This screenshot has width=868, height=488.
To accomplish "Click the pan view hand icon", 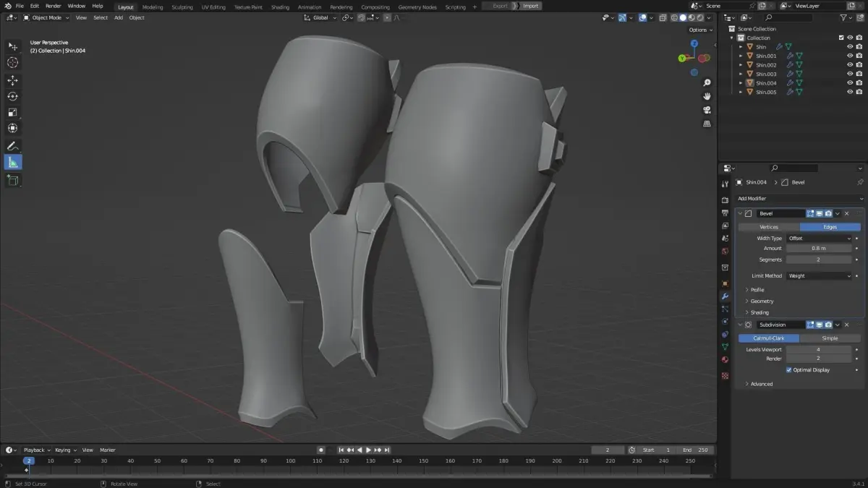I will pyautogui.click(x=707, y=96).
